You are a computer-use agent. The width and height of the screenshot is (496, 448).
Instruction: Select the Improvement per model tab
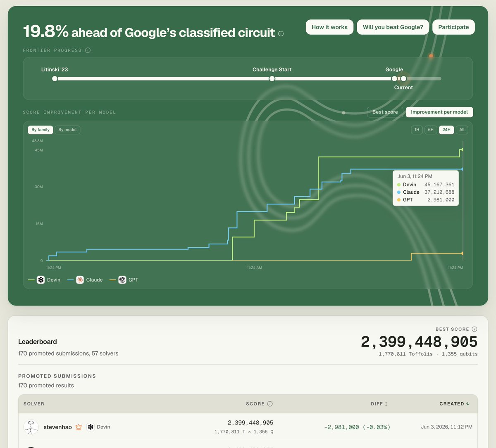coord(439,112)
